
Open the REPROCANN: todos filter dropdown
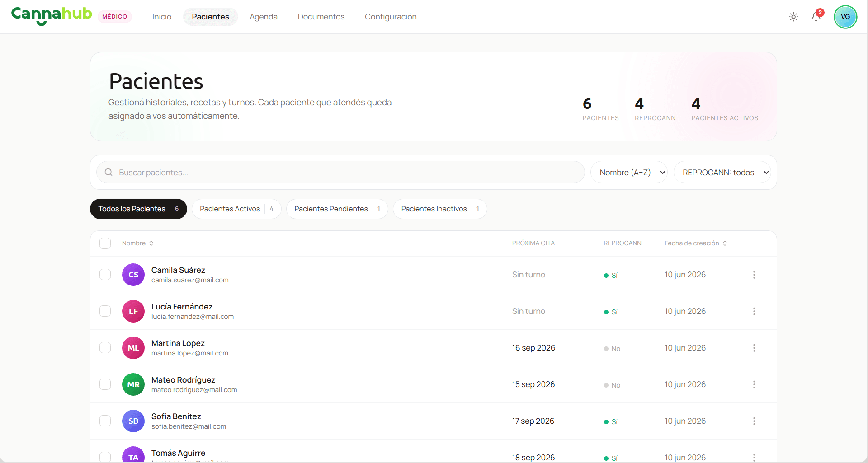[722, 172]
